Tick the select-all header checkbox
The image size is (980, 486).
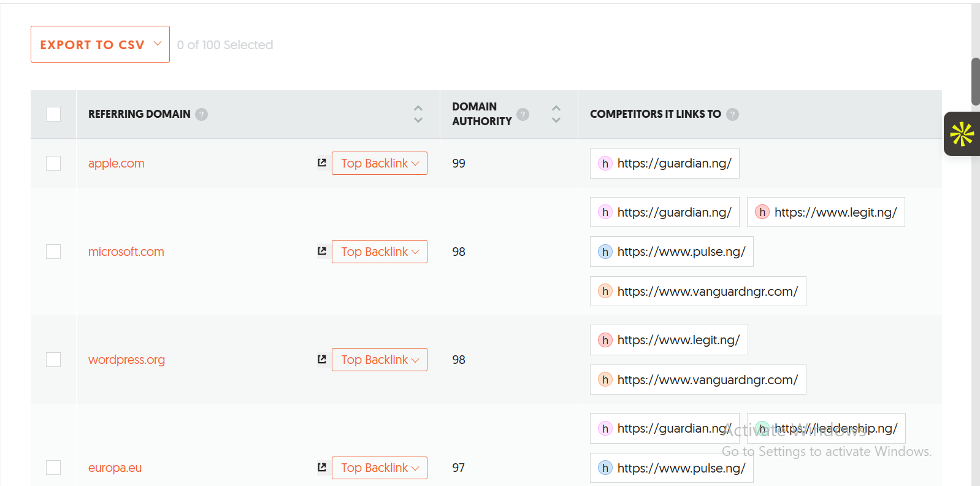pyautogui.click(x=53, y=114)
